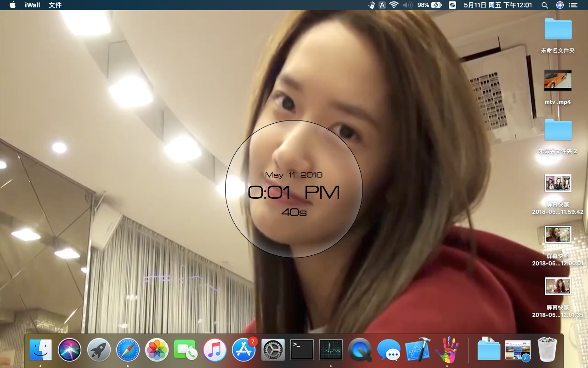The image size is (588, 368).
Task: Open Photos app from the dock
Action: (157, 350)
